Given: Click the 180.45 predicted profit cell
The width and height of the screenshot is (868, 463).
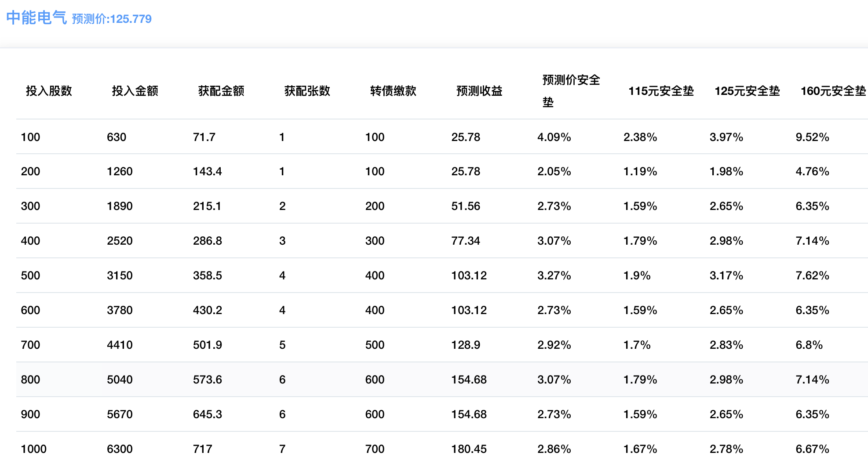Looking at the screenshot, I should point(469,449).
